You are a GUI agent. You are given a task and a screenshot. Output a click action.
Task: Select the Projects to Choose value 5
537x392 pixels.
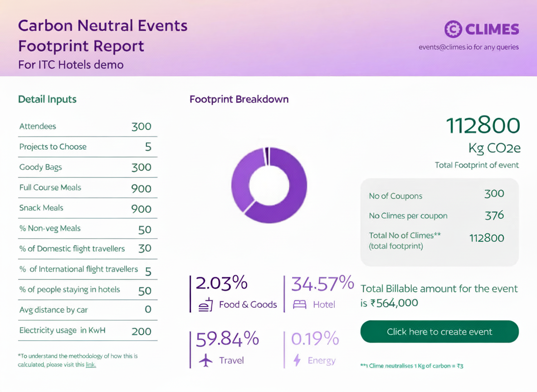tap(148, 147)
